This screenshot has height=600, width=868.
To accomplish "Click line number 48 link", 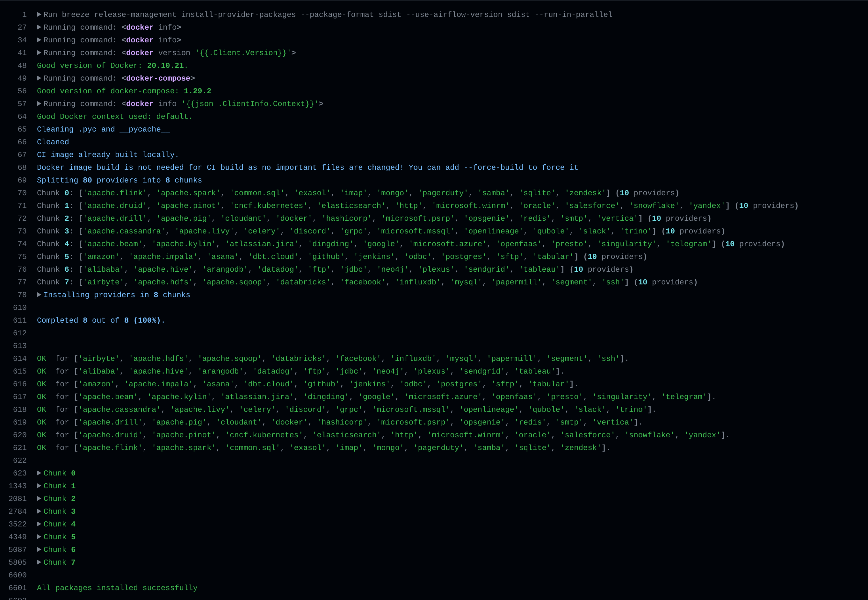I will pos(22,66).
